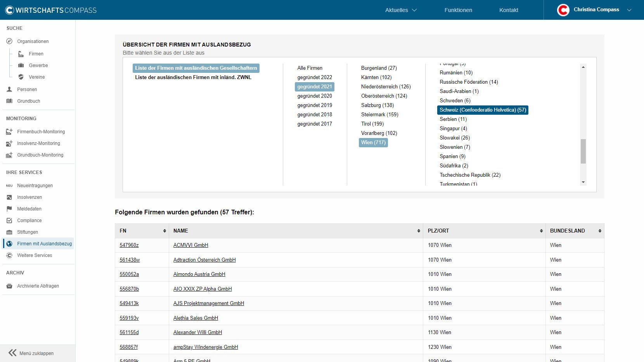
Task: Select the gegründet 2022 filter
Action: point(315,77)
